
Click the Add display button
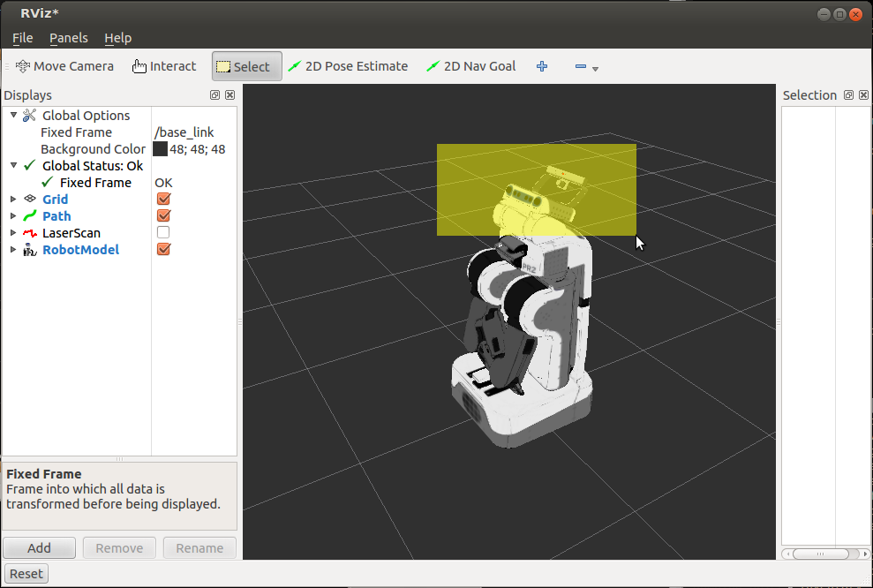click(39, 548)
